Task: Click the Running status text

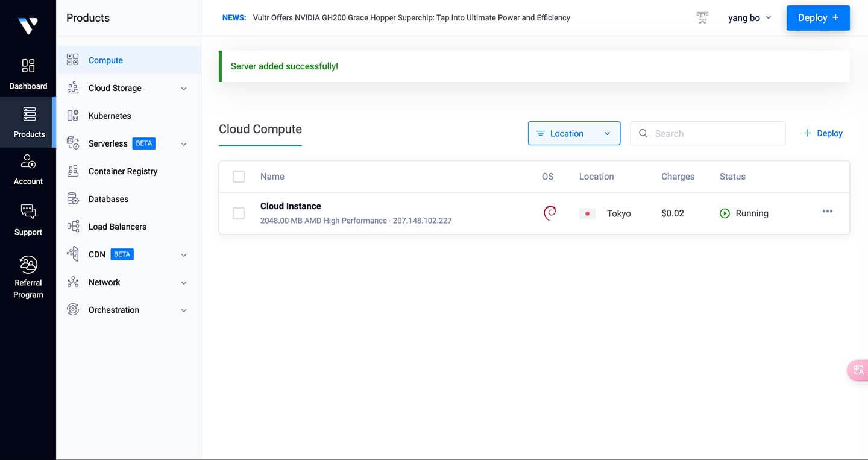Action: (x=752, y=213)
